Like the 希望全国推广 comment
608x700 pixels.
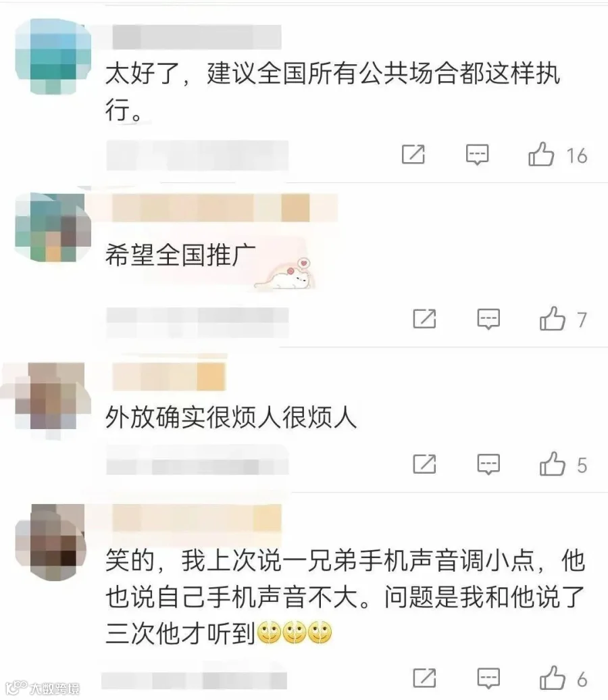pos(552,319)
